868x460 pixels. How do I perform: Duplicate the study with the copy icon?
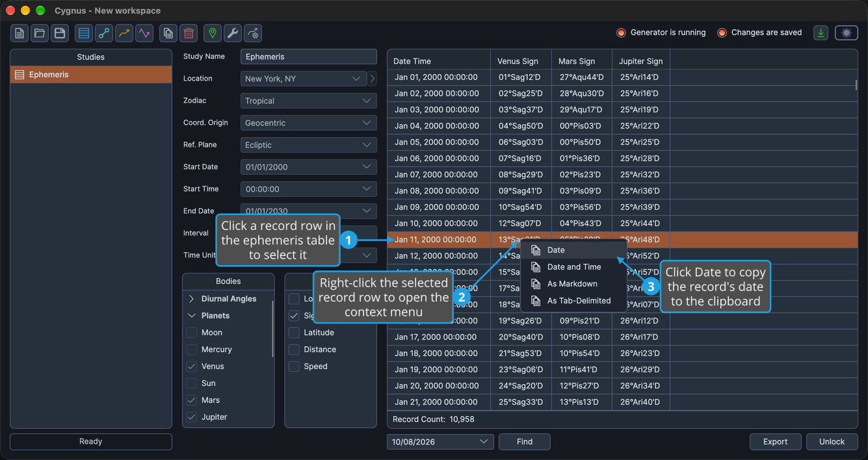168,33
